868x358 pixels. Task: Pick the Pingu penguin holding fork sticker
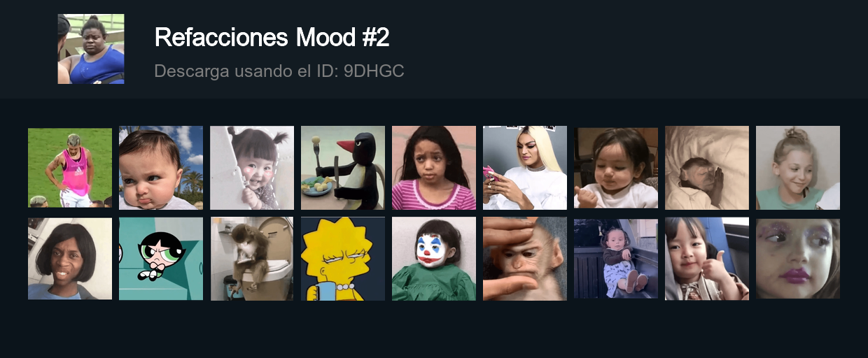pos(343,168)
